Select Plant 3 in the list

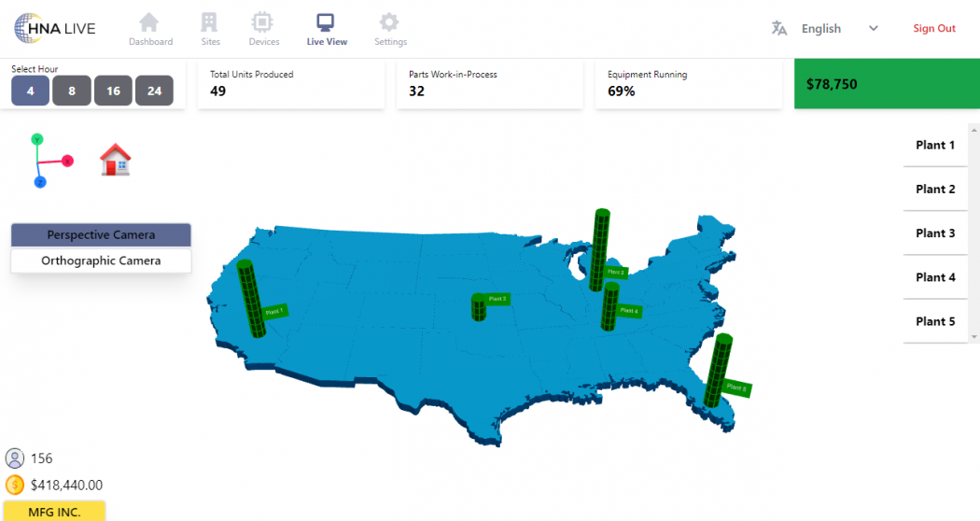[x=935, y=233]
